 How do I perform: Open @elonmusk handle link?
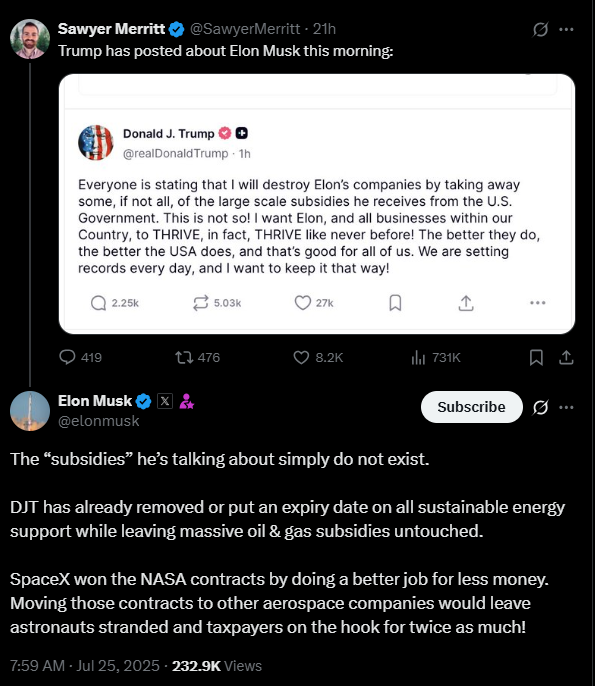click(x=98, y=421)
